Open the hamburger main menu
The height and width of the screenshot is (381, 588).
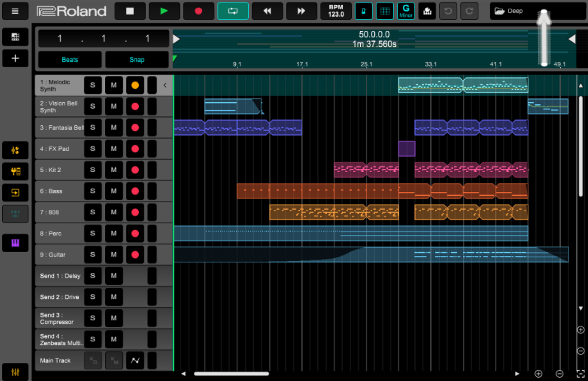coord(15,11)
